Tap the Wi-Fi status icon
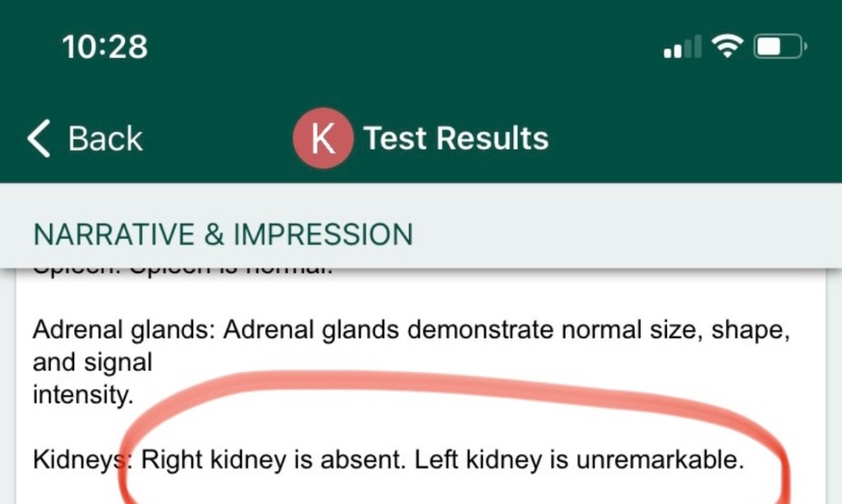 pos(727,47)
